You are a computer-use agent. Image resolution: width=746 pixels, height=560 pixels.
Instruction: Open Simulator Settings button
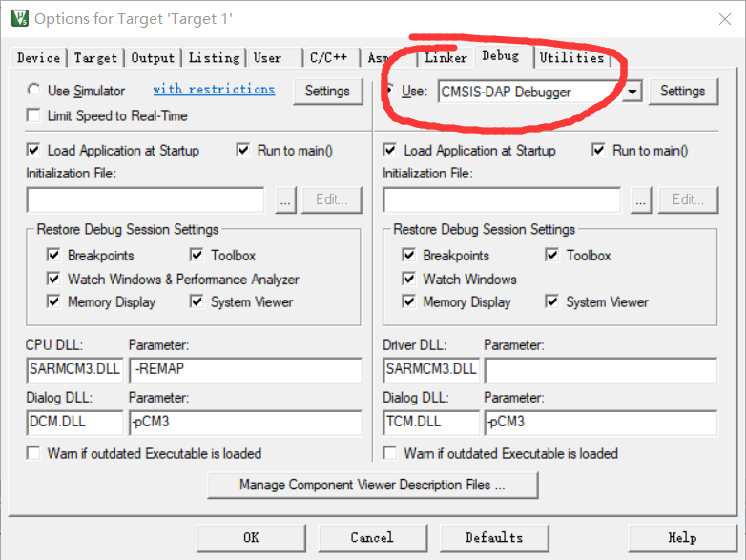click(x=327, y=91)
